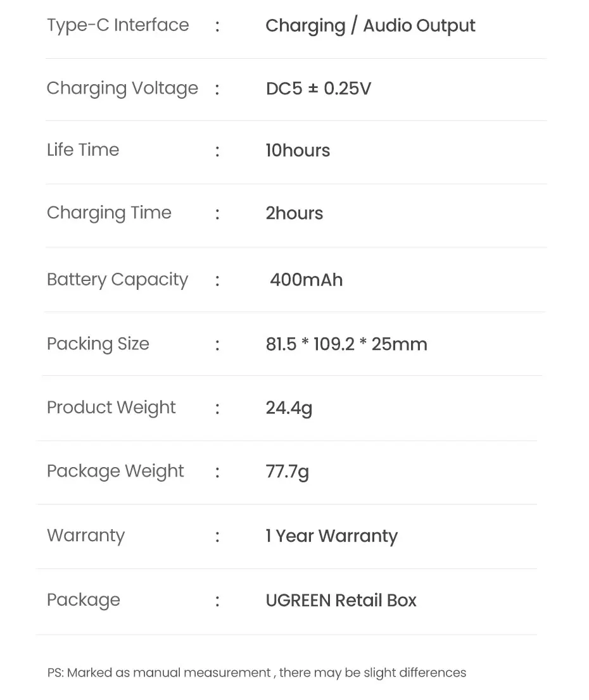Click the Life Time label
The image size is (589, 700).
coord(83,150)
